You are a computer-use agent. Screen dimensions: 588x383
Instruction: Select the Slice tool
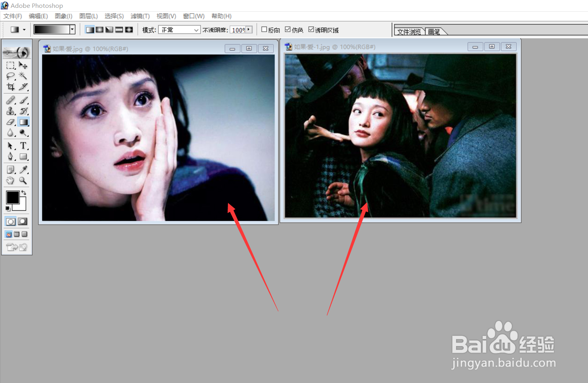click(x=23, y=87)
